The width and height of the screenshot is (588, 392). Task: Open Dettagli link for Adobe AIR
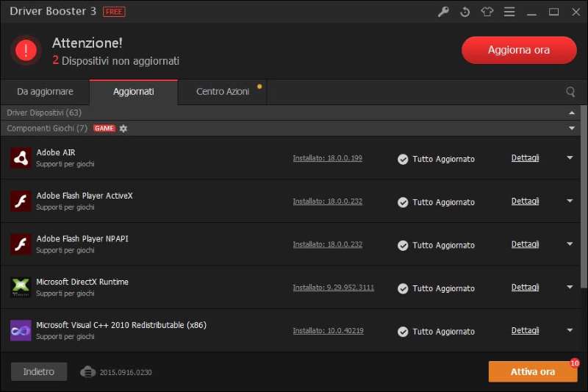525,158
